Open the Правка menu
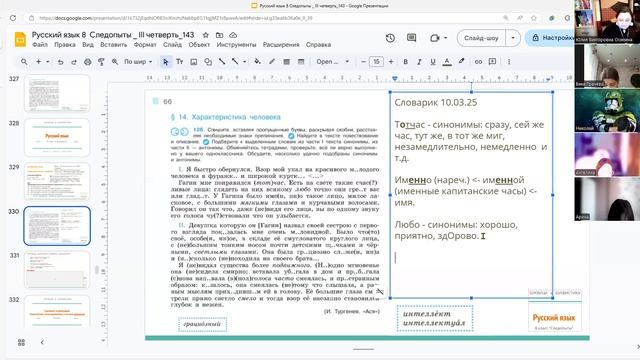The image size is (640, 360). (65, 45)
